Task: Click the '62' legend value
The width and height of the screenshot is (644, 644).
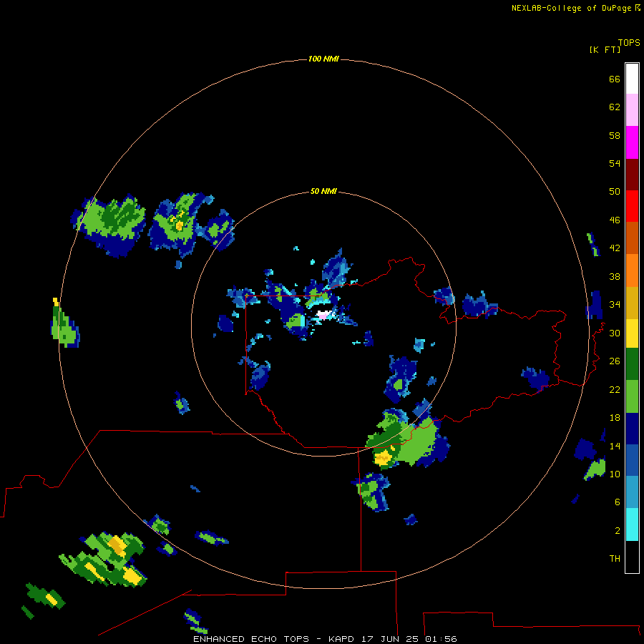Action: tap(615, 107)
